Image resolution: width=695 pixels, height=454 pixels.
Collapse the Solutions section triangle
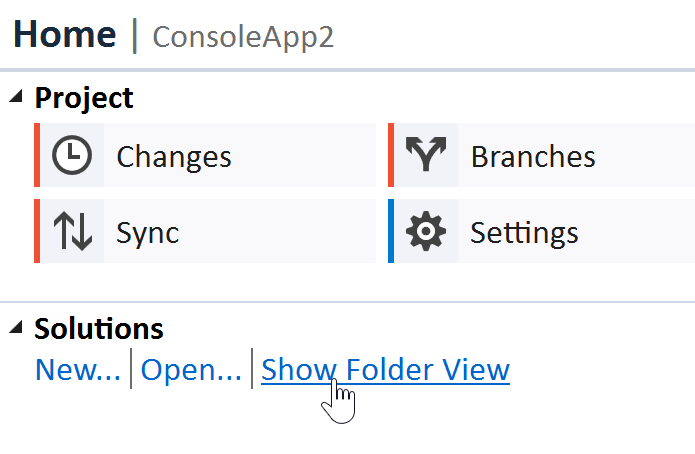point(17,327)
